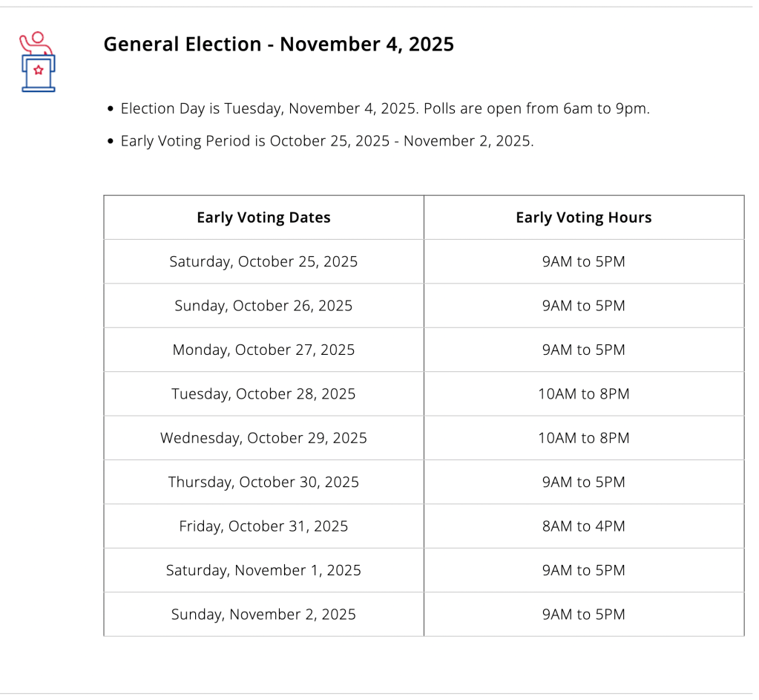Select the Monday, October 27, 2025 cell
759x700 pixels.
click(263, 350)
